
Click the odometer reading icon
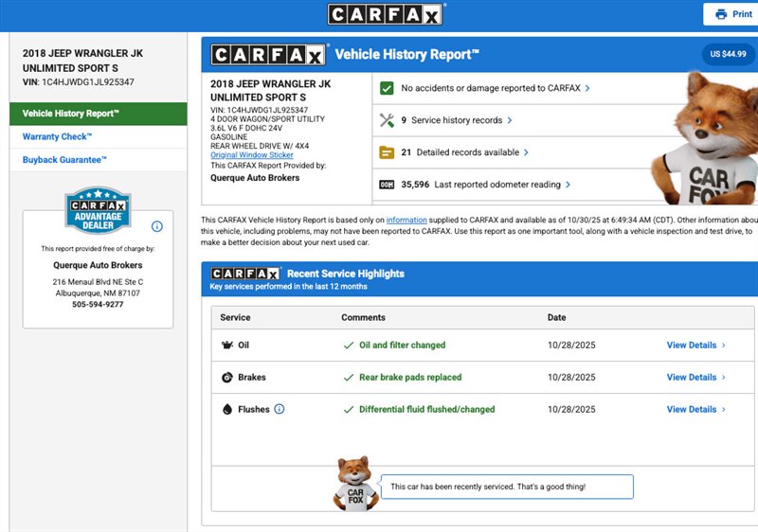click(387, 185)
